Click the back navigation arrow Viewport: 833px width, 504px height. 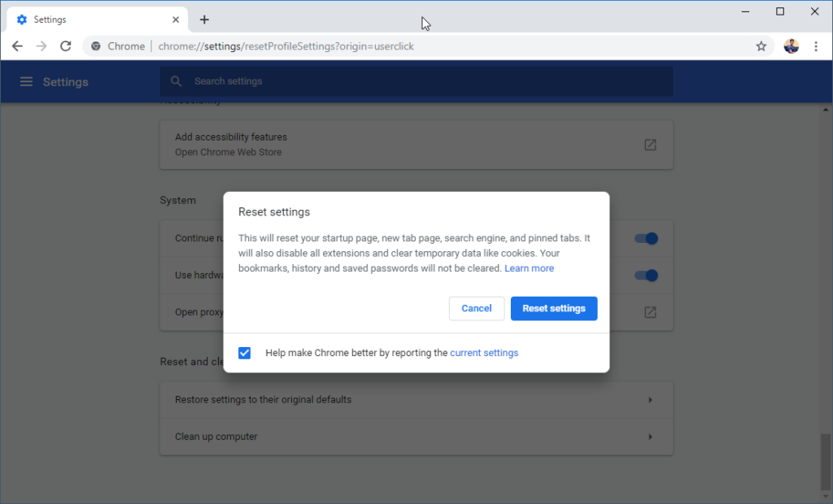pyautogui.click(x=17, y=46)
